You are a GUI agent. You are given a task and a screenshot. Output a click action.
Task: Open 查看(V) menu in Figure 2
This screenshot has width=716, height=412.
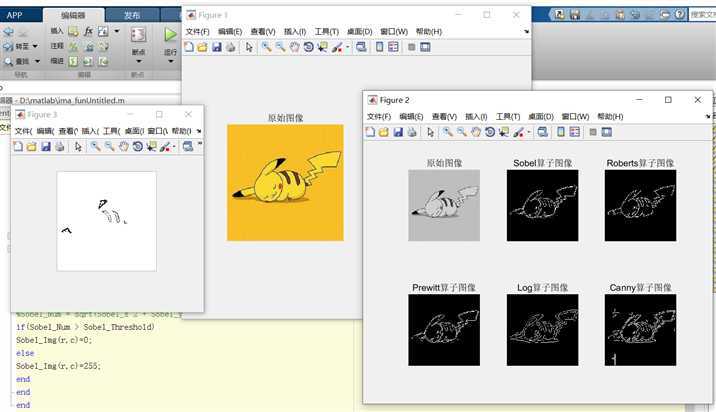(x=444, y=116)
